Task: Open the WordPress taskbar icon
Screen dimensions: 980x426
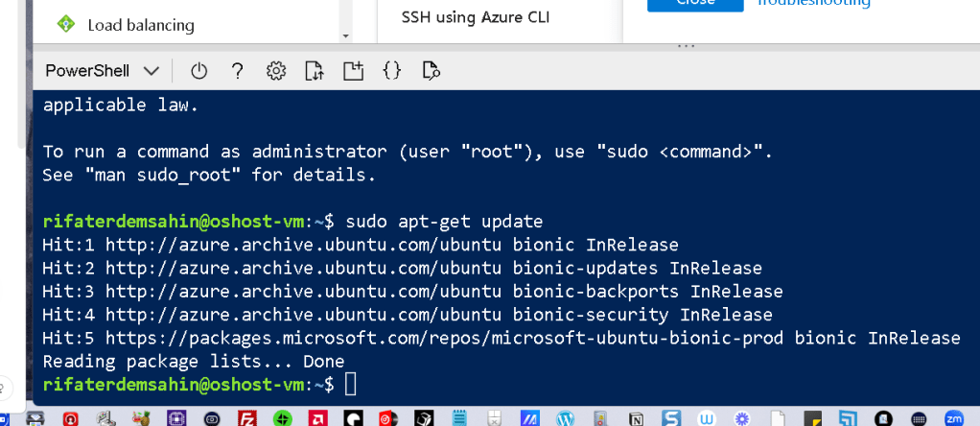Action: point(565,418)
